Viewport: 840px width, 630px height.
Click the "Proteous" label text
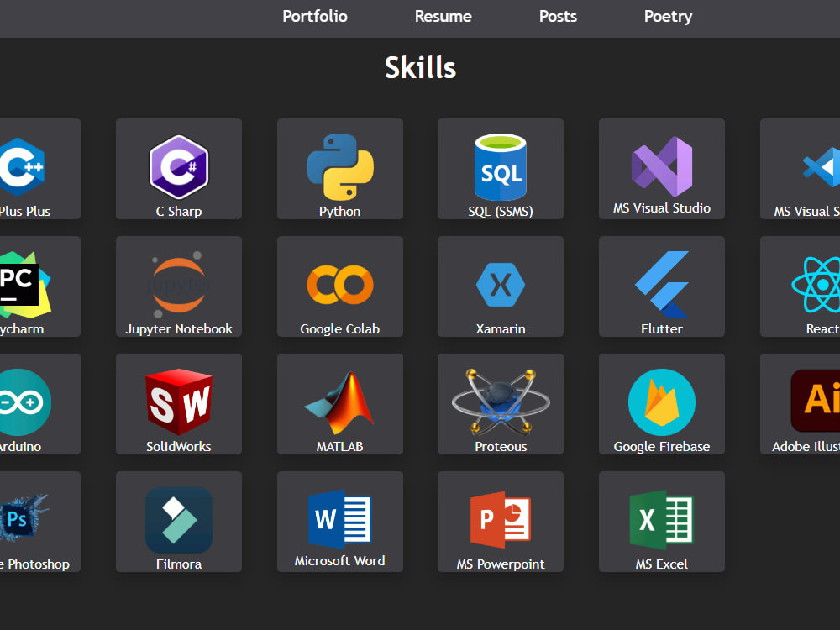tap(501, 446)
